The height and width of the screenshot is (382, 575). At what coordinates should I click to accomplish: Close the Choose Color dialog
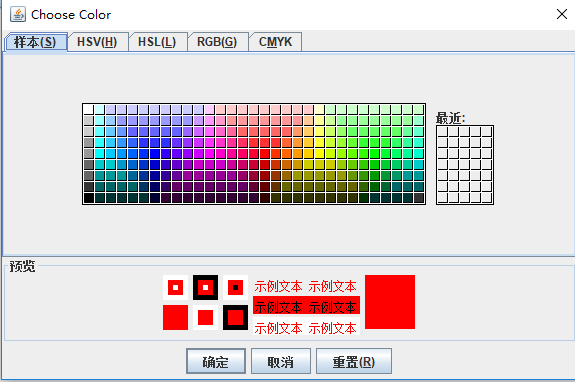561,15
